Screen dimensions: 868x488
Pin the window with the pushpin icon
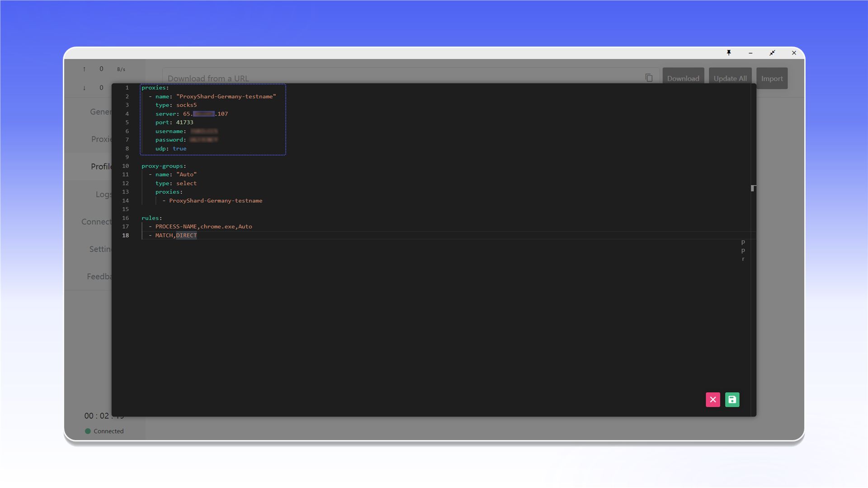point(729,53)
